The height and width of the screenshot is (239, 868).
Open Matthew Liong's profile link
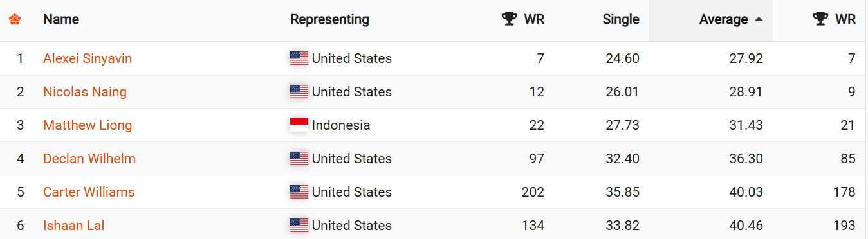pyautogui.click(x=88, y=125)
